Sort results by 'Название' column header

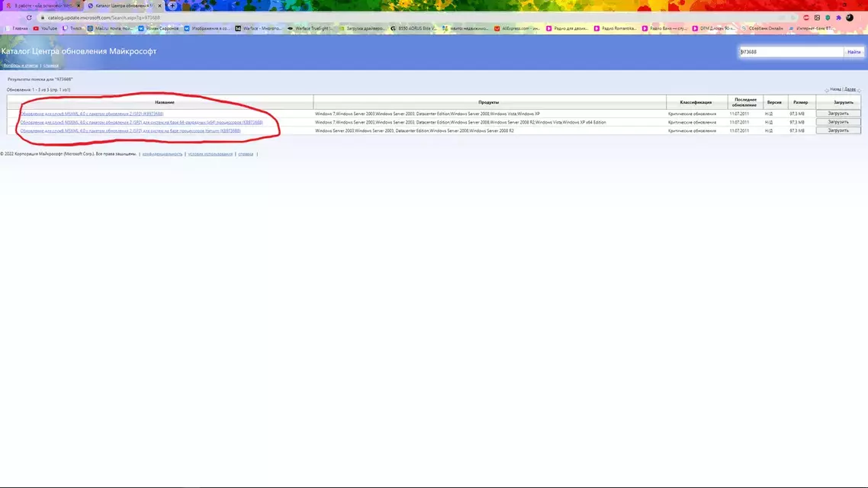tap(165, 102)
